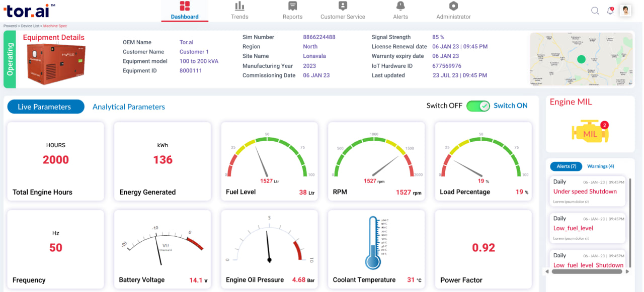Select the Dashboard tab
This screenshot has height=292, width=644.
pos(185,11)
